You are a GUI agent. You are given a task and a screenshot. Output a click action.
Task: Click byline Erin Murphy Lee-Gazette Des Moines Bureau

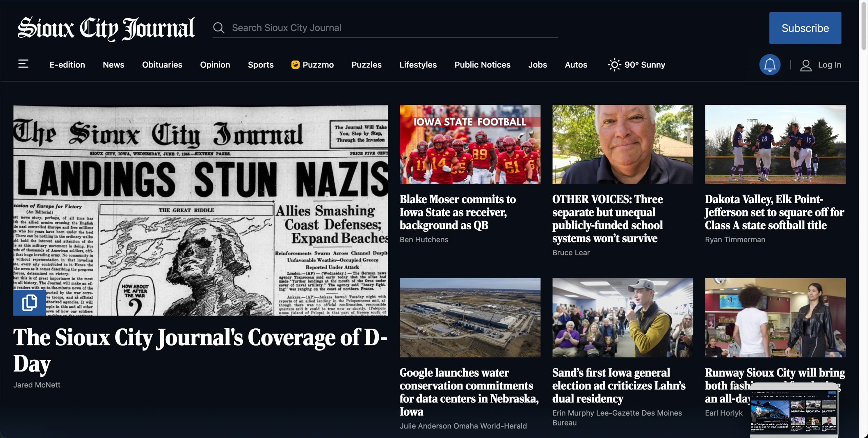click(617, 418)
